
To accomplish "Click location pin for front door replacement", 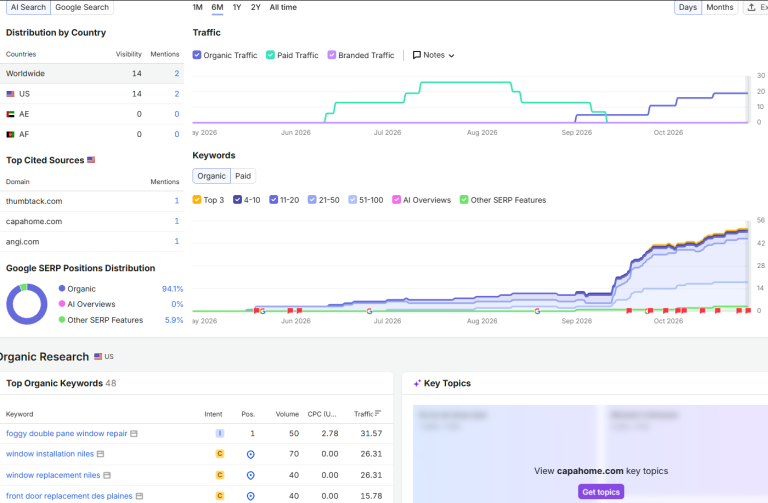I will (250, 497).
